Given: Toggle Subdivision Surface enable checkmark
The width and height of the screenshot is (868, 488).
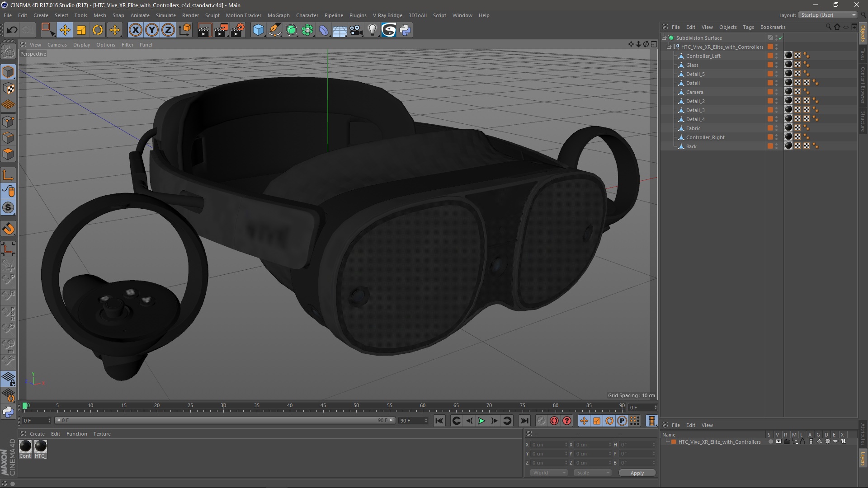Looking at the screenshot, I should (780, 38).
